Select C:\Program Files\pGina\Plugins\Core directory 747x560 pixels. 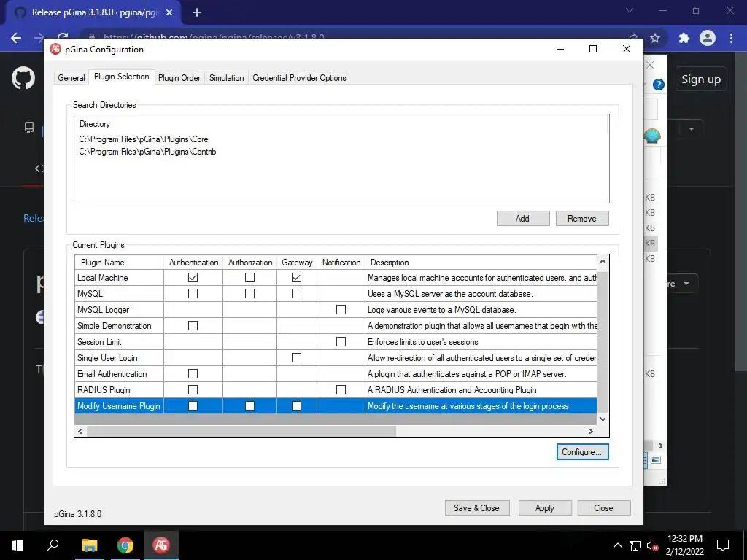pos(144,139)
